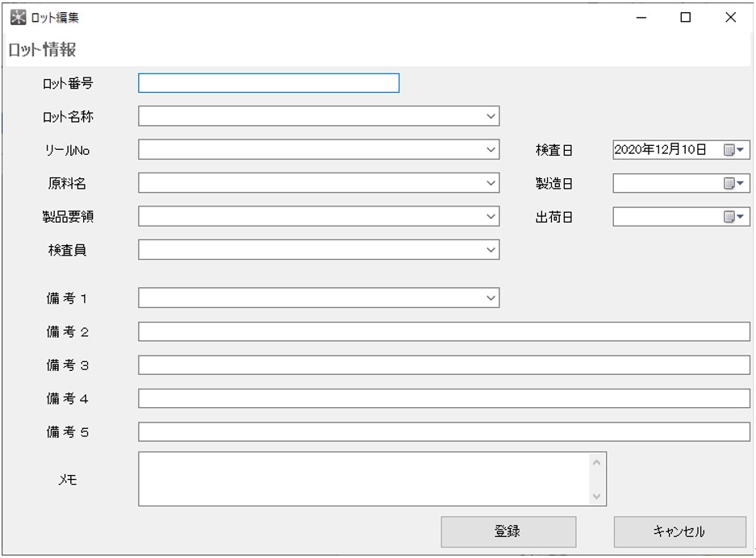
Task: Click the メモ scrollbar down arrow
Action: [597, 497]
